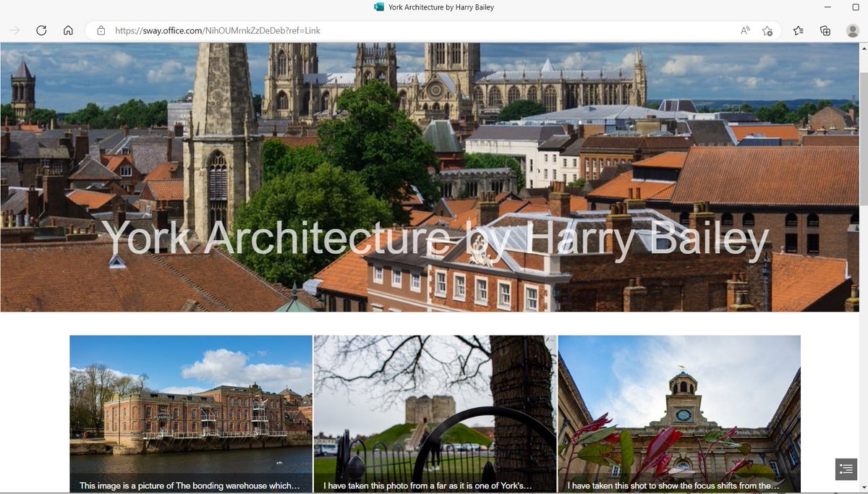The height and width of the screenshot is (494, 868).
Task: Click caption "This image is a picture of The bonding warehouse which…"
Action: (x=190, y=486)
